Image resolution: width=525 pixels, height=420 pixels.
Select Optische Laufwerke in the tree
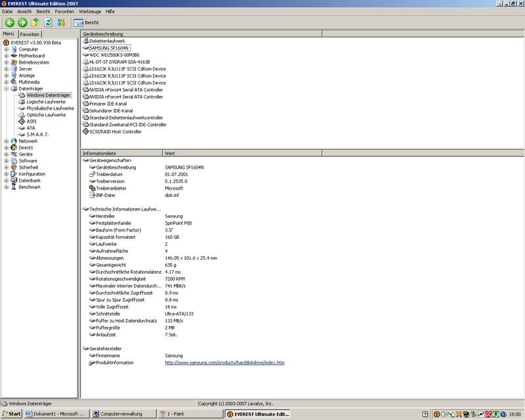46,115
